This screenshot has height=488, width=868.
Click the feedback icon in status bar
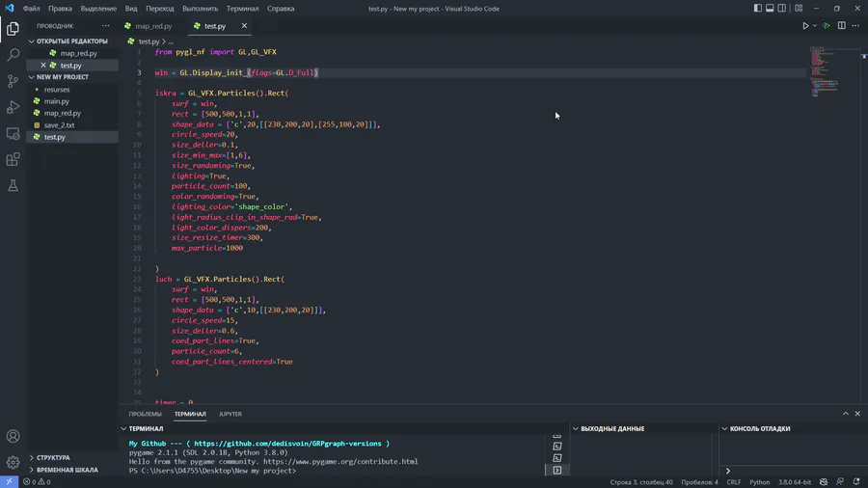pyautogui.click(x=840, y=482)
